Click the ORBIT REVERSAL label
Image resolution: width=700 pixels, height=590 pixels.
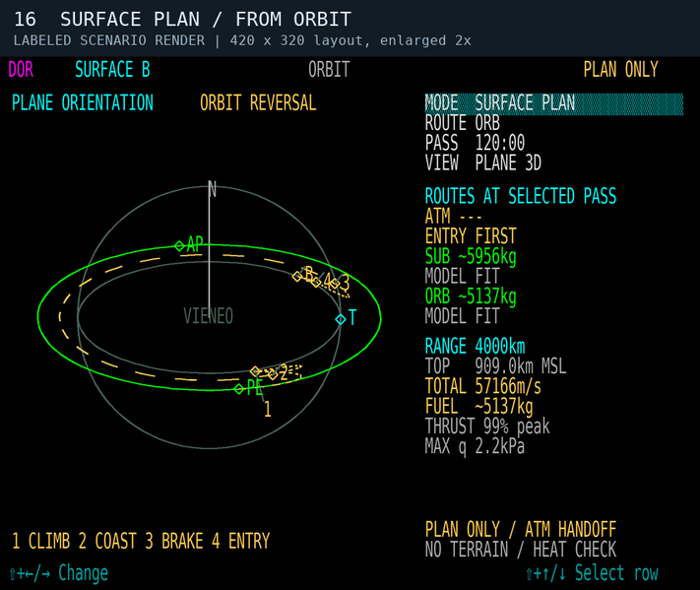point(258,103)
